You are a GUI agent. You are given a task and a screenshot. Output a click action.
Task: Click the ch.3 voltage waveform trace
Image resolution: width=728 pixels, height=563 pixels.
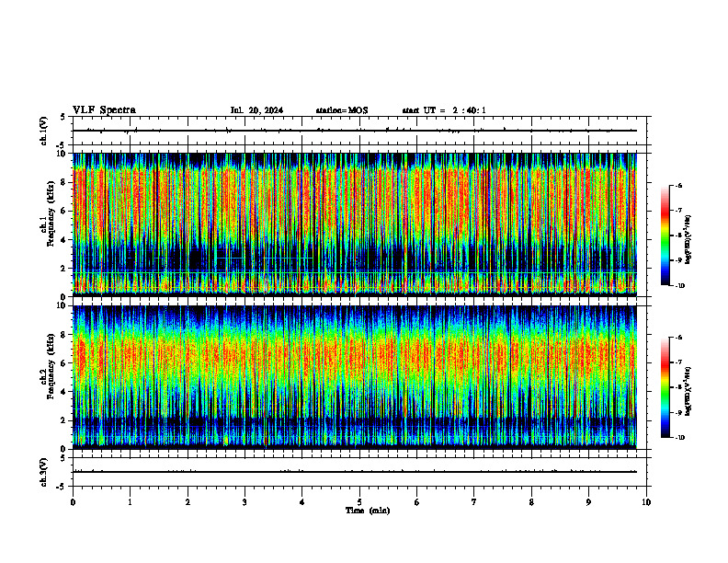click(x=355, y=472)
